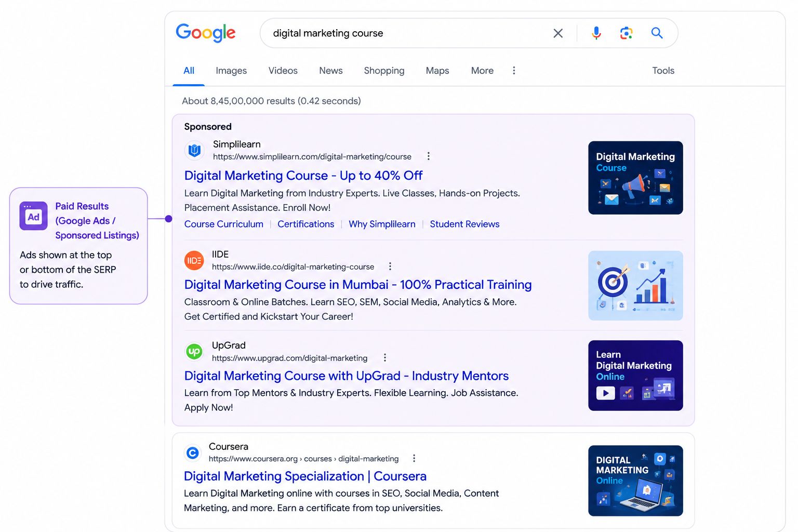Click the IIDE orange favicon
Viewport: 798px width, 532px height.
pos(194,260)
